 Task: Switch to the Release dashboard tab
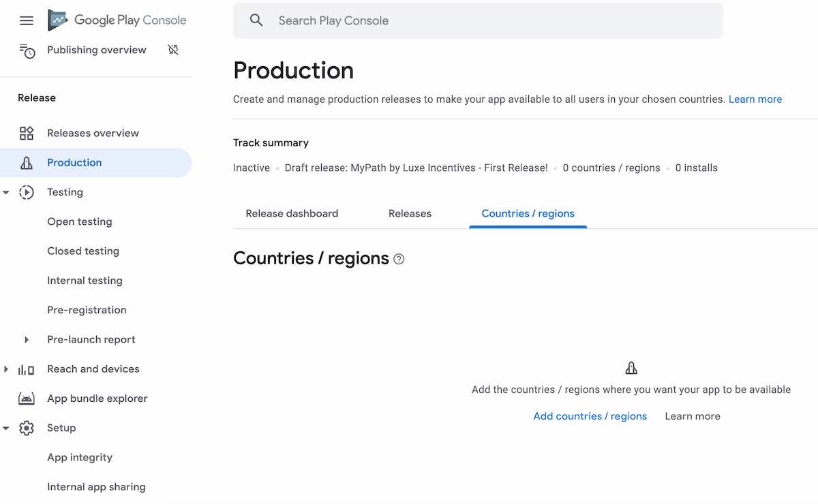click(x=292, y=213)
